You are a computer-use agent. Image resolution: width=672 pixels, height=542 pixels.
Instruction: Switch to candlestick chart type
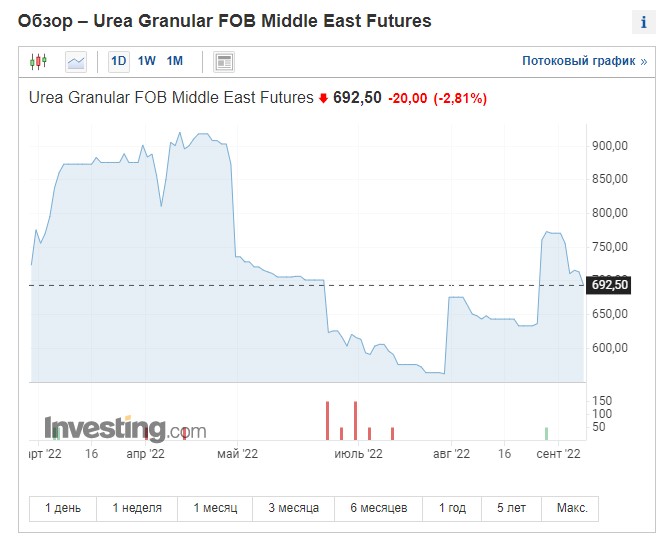coord(38,62)
